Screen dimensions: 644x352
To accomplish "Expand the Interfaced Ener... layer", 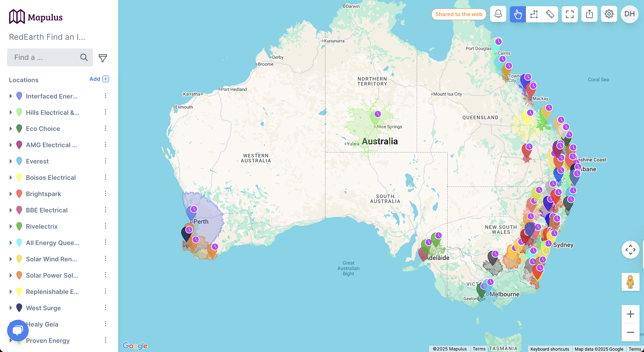I will 11,96.
